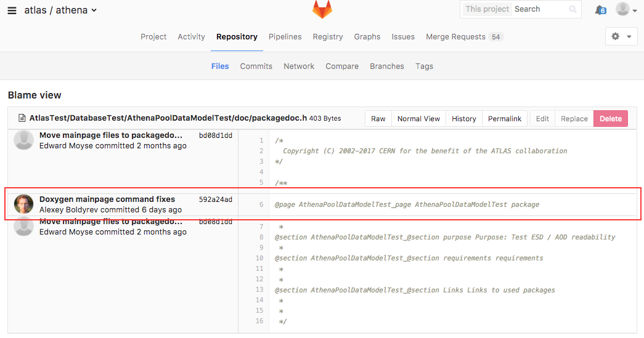
Task: Go to the Project tab
Action: coord(153,36)
